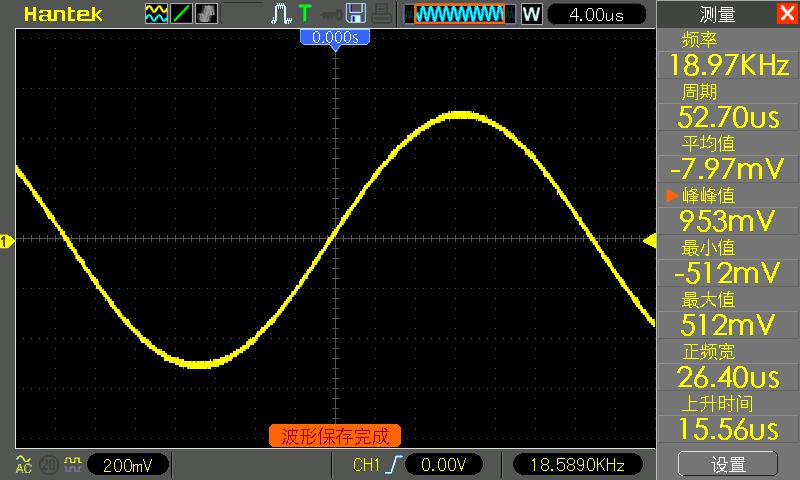This screenshot has height=480, width=800.
Task: Click the CH1 trigger source label
Action: [366, 465]
